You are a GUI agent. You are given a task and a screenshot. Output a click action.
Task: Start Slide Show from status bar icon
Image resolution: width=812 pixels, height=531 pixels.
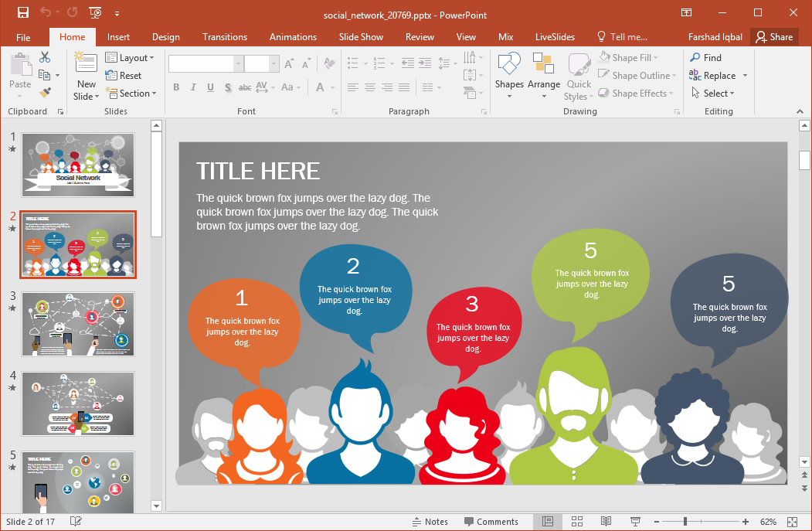[635, 522]
